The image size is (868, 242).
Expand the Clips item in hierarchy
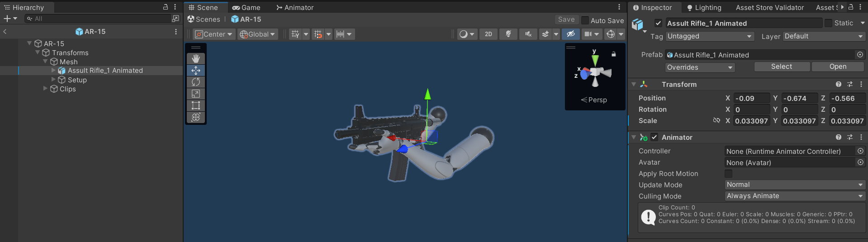pyautogui.click(x=45, y=89)
